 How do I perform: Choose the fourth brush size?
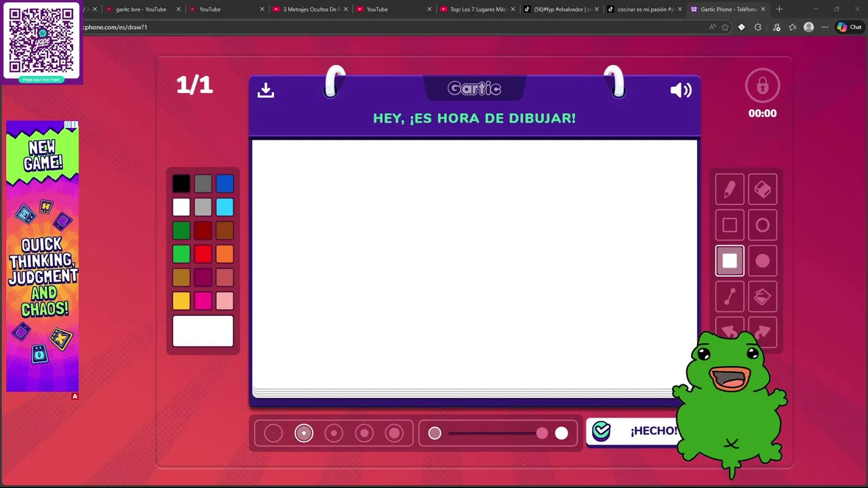pos(364,433)
